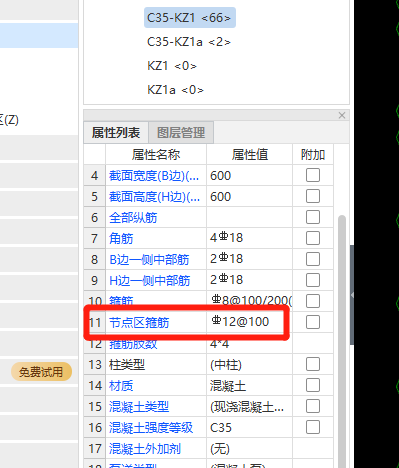
Task: Edit the 箍筋 value ⌀8@100/200
Action: pos(250,300)
